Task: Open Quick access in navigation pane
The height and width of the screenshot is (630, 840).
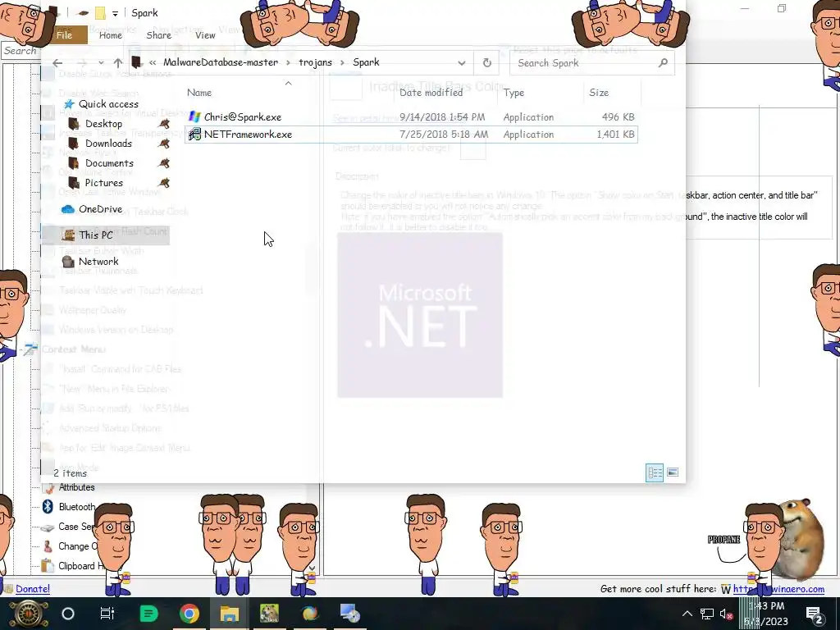Action: [x=108, y=104]
